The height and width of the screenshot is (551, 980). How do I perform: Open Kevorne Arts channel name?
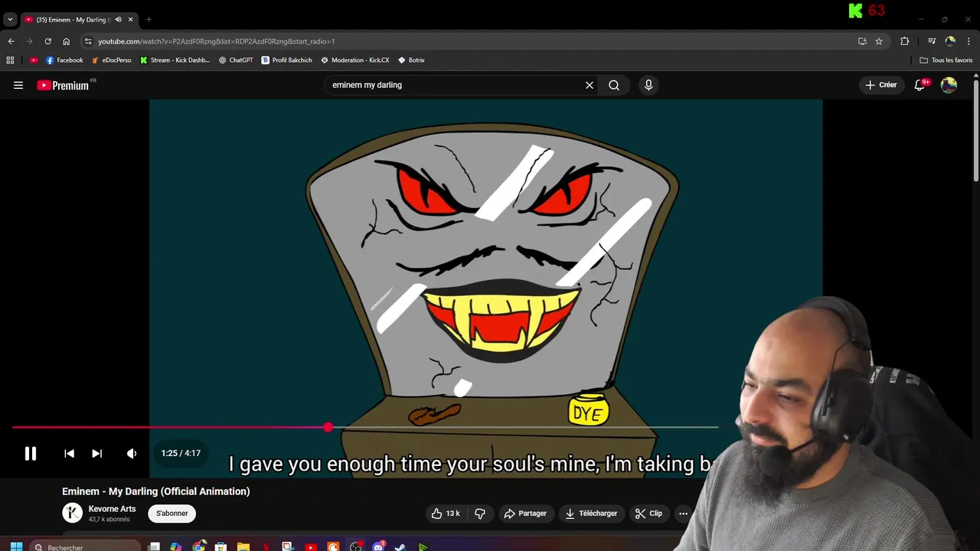tap(112, 509)
